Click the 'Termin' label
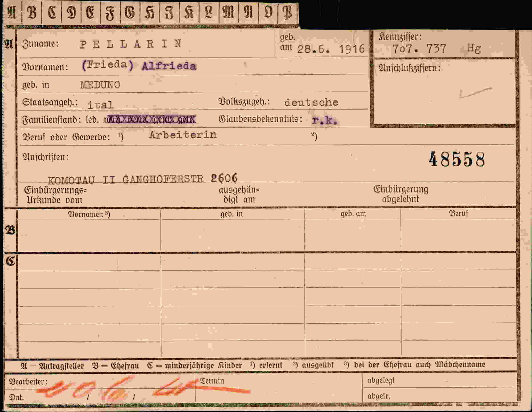Viewport: 532px width, 412px height. (x=212, y=381)
